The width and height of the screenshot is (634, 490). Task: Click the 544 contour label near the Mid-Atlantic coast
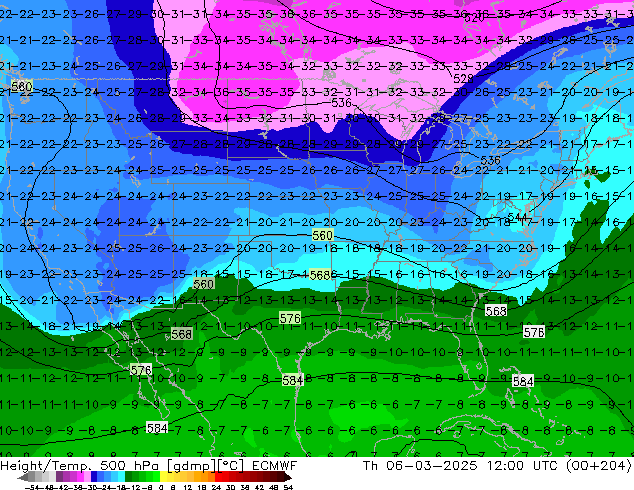(x=518, y=217)
